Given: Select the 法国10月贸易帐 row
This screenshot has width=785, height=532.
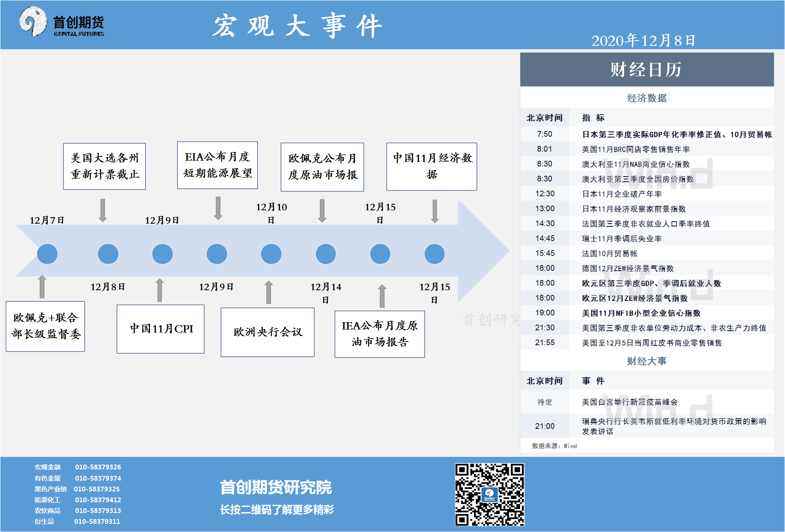Looking at the screenshot, I should [647, 253].
